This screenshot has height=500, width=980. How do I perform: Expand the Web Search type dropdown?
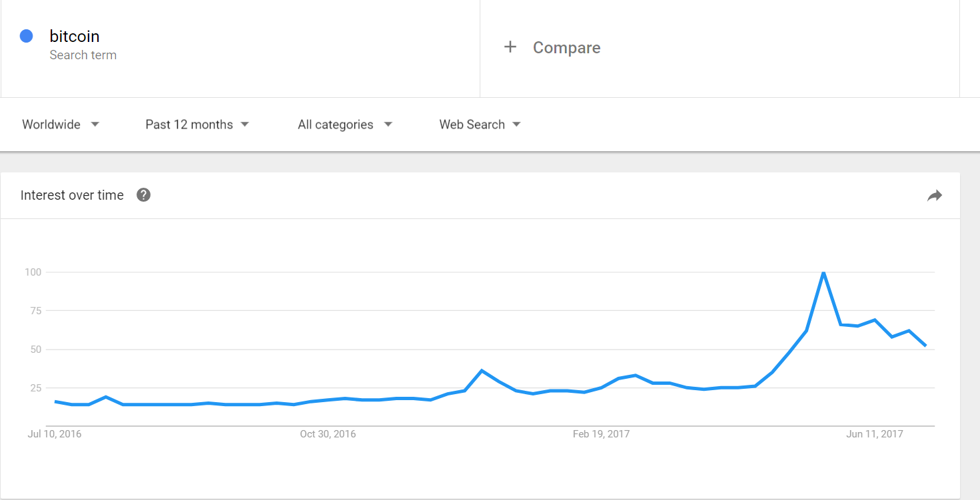coord(480,125)
